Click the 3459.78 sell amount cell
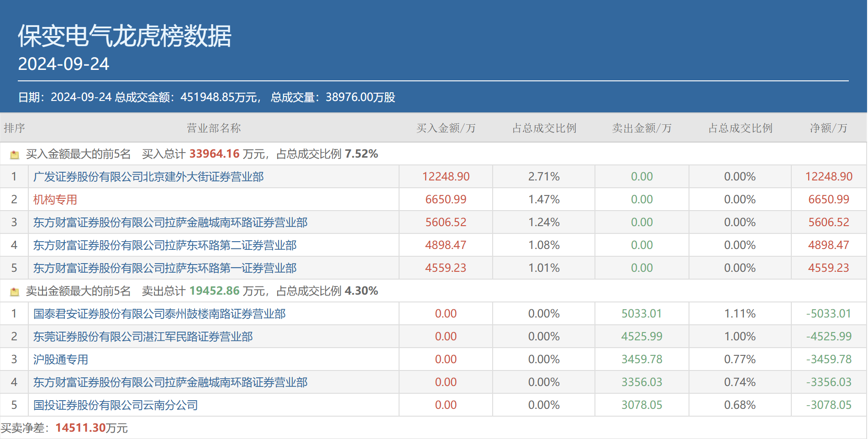 (642, 360)
